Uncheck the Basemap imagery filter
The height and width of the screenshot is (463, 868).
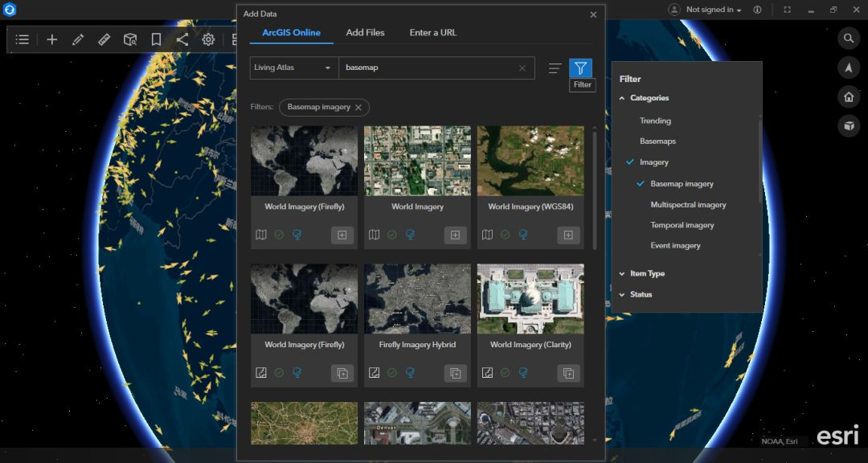682,184
